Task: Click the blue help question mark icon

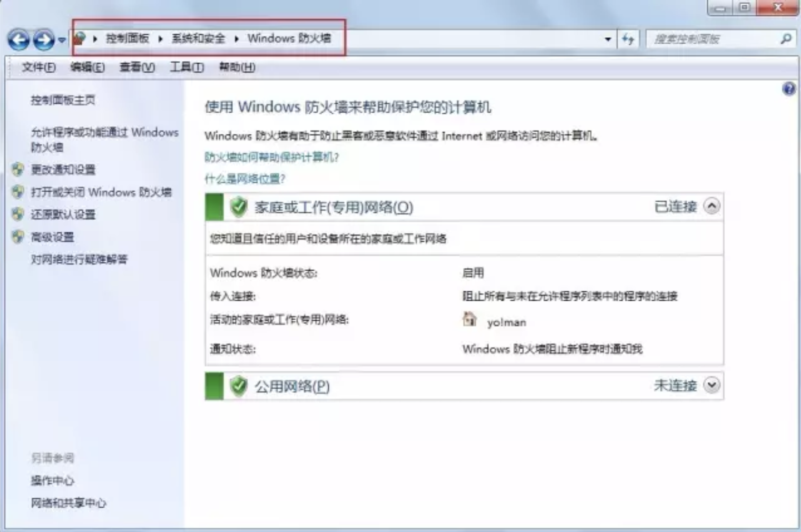Action: [789, 88]
